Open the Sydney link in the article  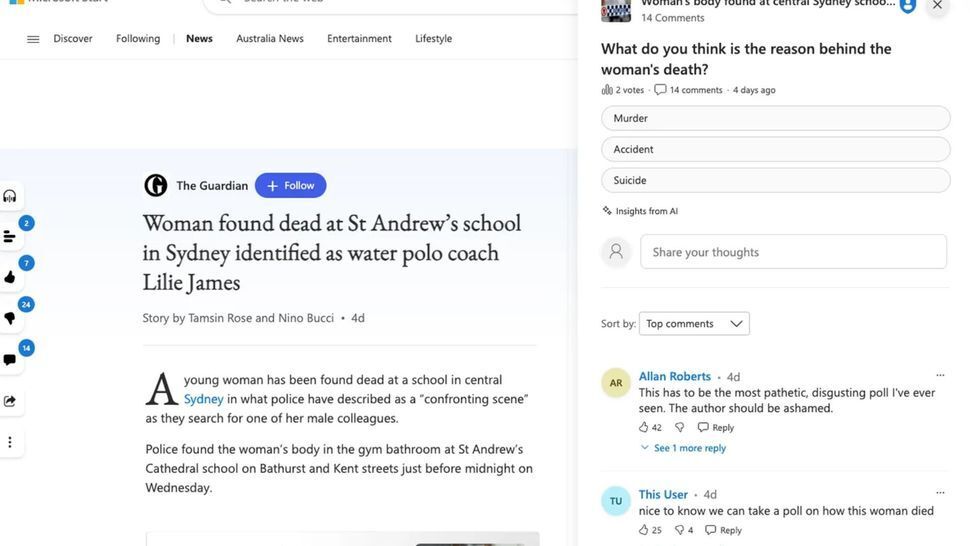[x=204, y=399]
